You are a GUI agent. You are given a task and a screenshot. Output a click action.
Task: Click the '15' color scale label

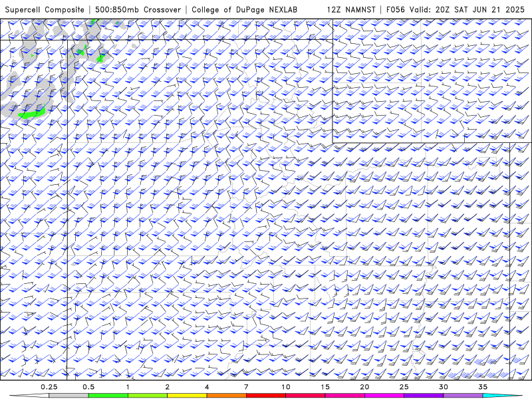click(x=325, y=387)
